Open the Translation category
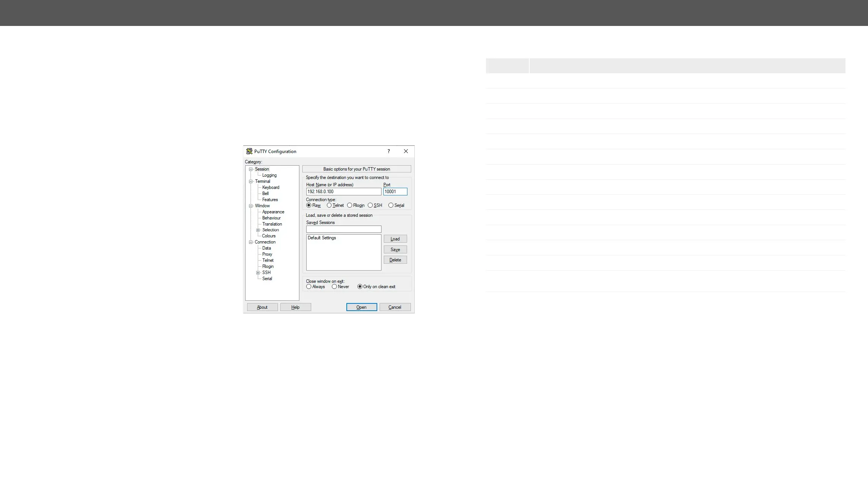 pyautogui.click(x=272, y=224)
